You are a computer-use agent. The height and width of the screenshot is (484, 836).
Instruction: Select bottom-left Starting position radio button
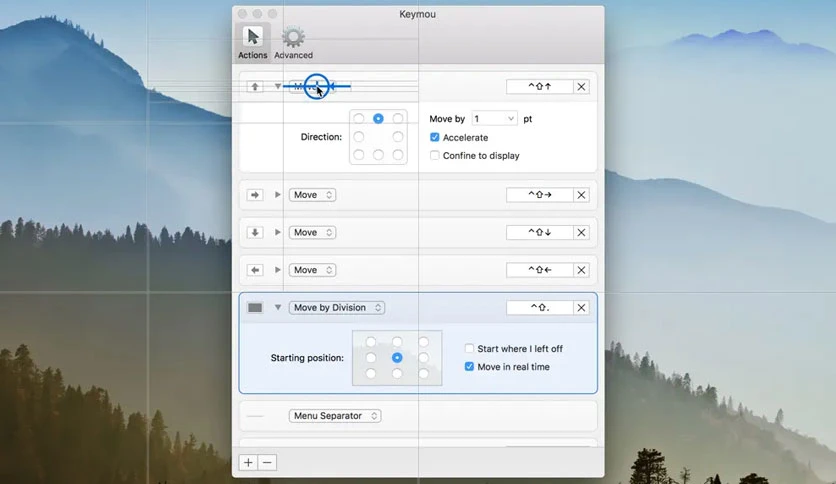click(371, 374)
